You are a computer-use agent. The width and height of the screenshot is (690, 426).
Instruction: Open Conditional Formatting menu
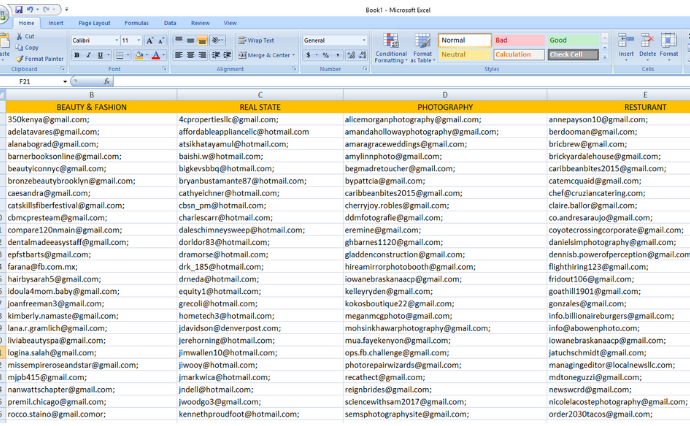tap(391, 48)
